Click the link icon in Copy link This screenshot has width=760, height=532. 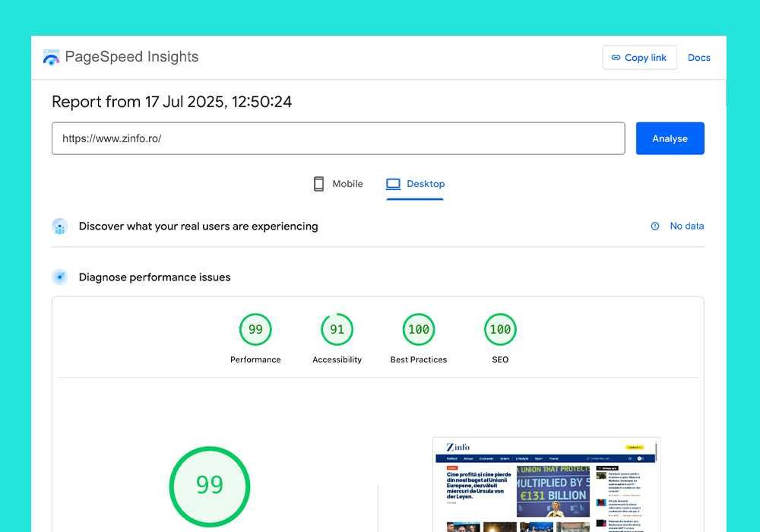tap(616, 58)
